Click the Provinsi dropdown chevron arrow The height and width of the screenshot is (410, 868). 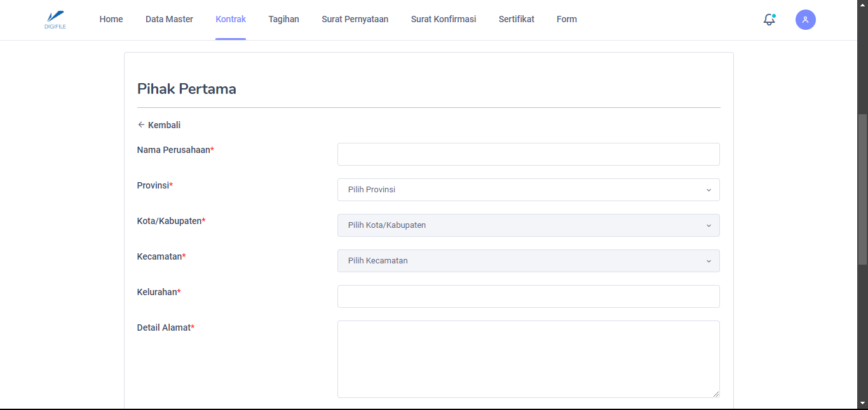pos(709,190)
